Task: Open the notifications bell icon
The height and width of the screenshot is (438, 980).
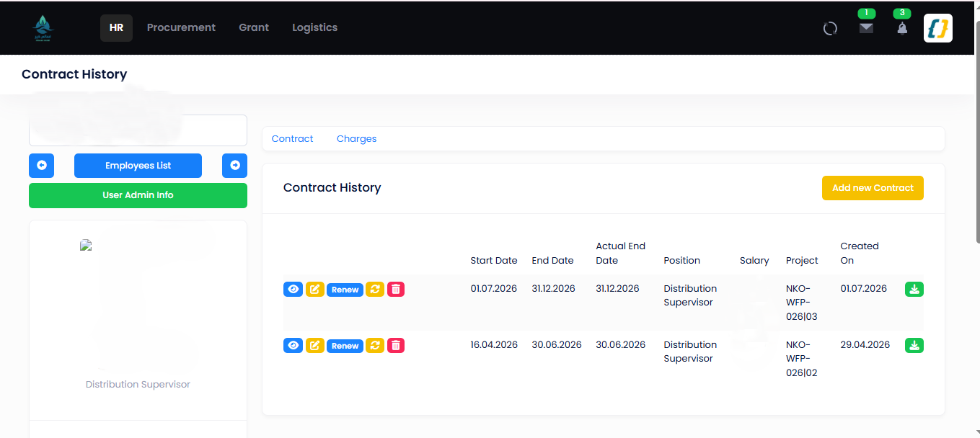Action: 902,28
